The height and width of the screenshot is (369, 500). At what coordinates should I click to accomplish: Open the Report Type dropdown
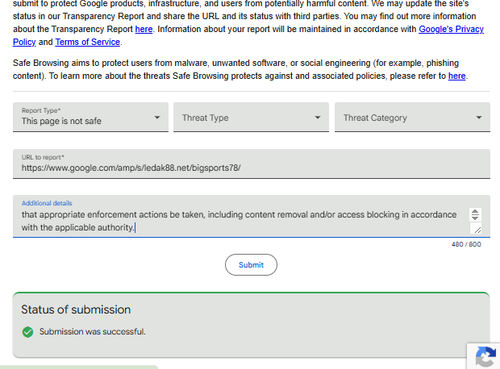coord(91,117)
